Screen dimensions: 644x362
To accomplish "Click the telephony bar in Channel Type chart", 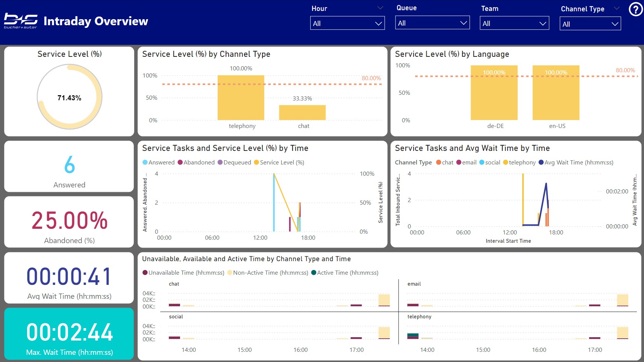I will [x=241, y=97].
